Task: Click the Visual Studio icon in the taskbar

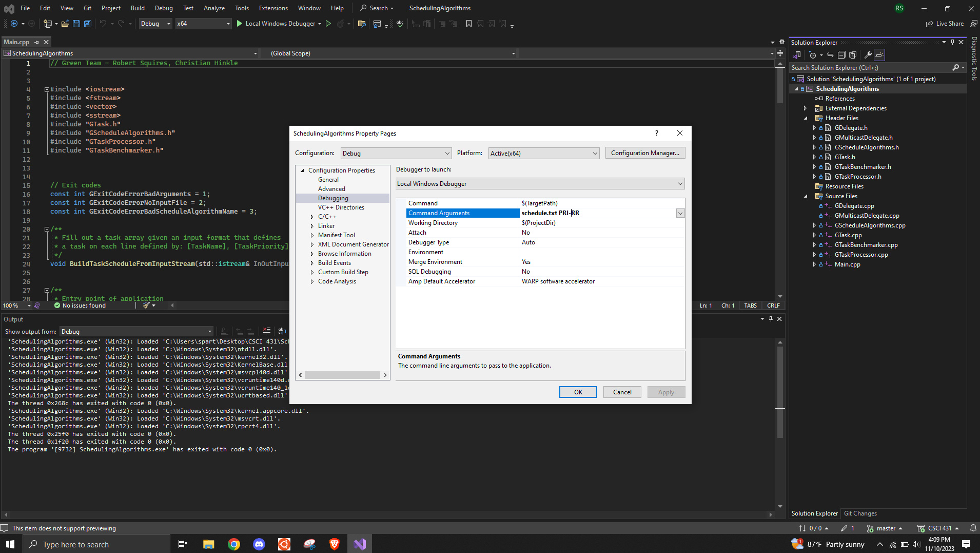Action: 360,544
